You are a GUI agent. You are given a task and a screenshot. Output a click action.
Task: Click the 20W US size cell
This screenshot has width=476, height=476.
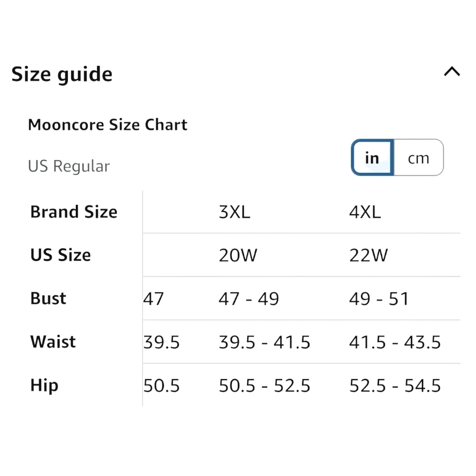tap(238, 255)
